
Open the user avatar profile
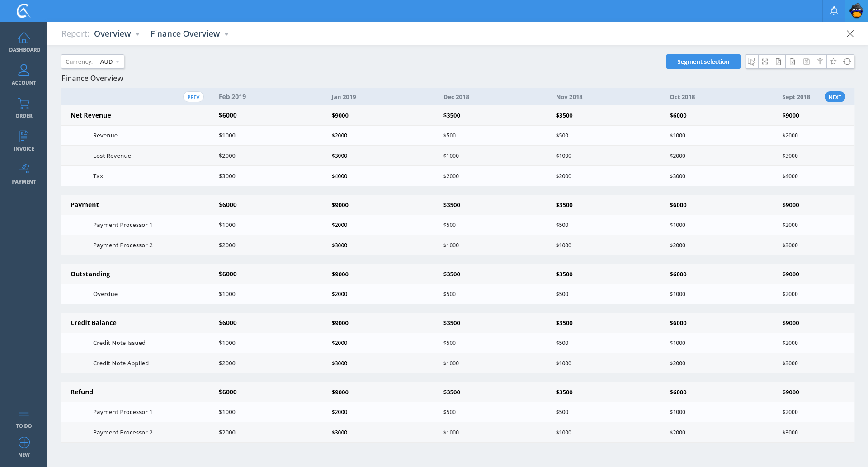(x=856, y=11)
